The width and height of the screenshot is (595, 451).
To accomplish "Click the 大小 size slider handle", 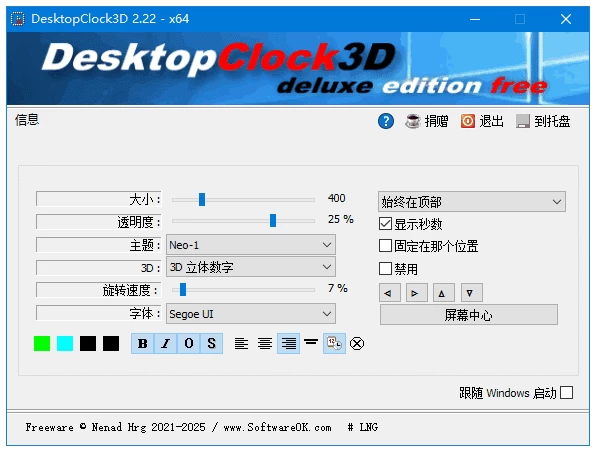I will [202, 199].
